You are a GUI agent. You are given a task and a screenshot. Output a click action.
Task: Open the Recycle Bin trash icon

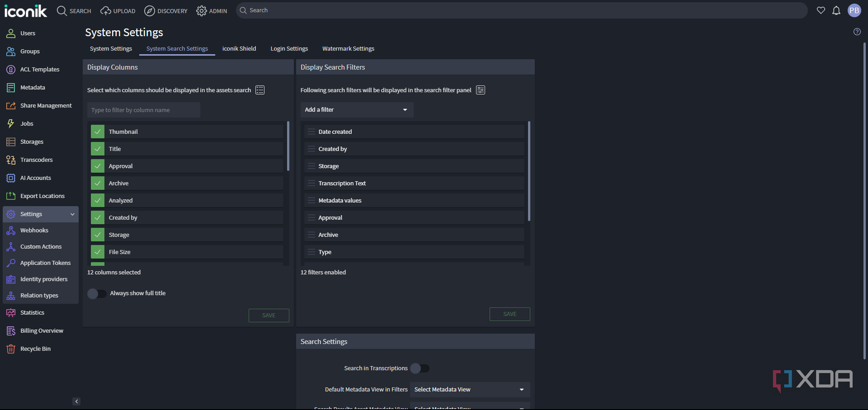pos(11,349)
